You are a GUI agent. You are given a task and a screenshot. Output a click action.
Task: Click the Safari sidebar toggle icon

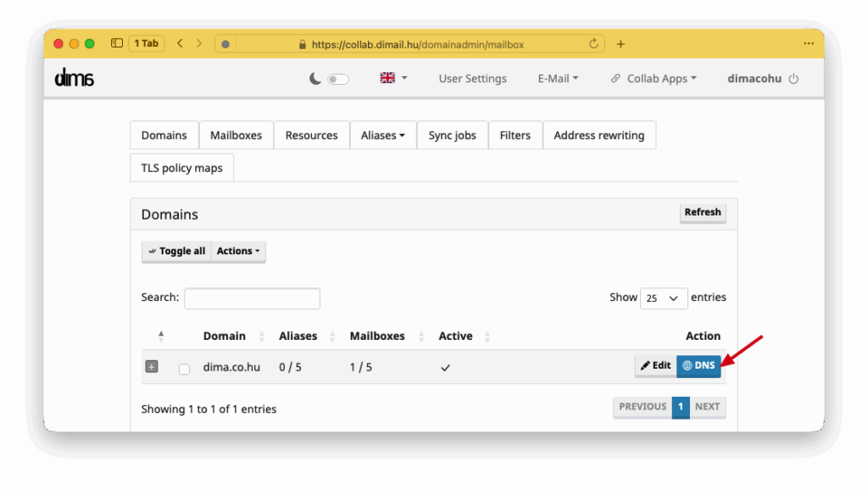pos(117,43)
